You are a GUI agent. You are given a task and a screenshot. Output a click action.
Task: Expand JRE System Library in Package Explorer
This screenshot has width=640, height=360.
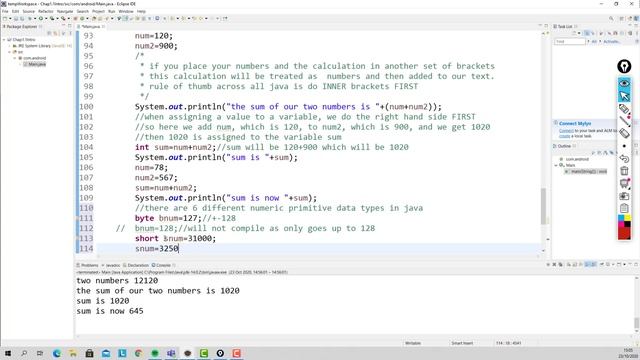9,46
